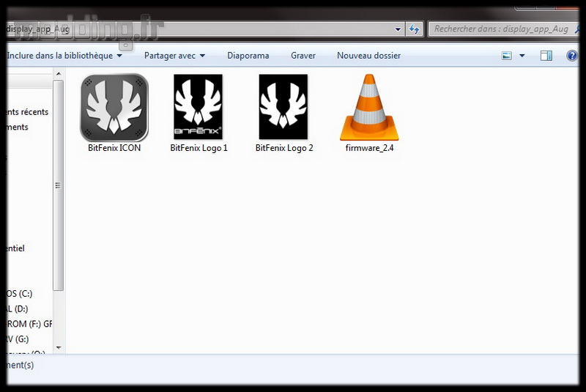Open the (G:) drive in sidebar
The width and height of the screenshot is (586, 392).
18,339
